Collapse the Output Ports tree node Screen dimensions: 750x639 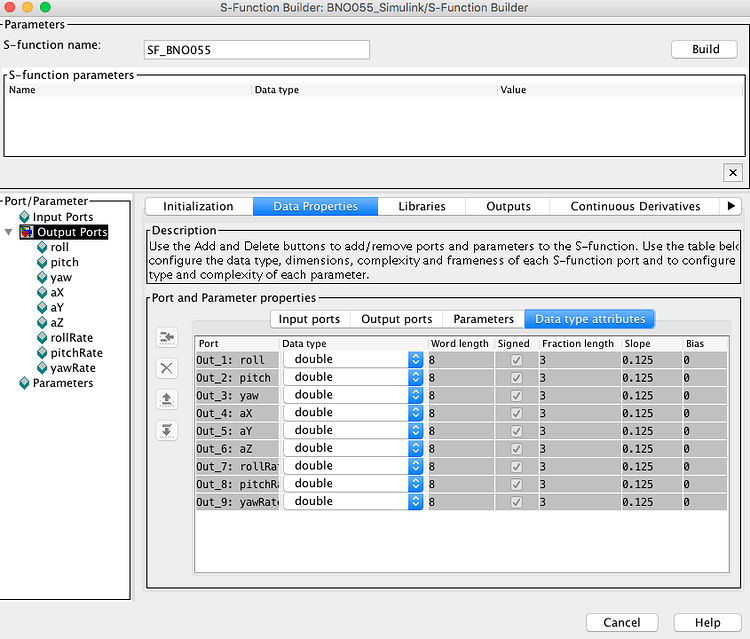[x=8, y=232]
